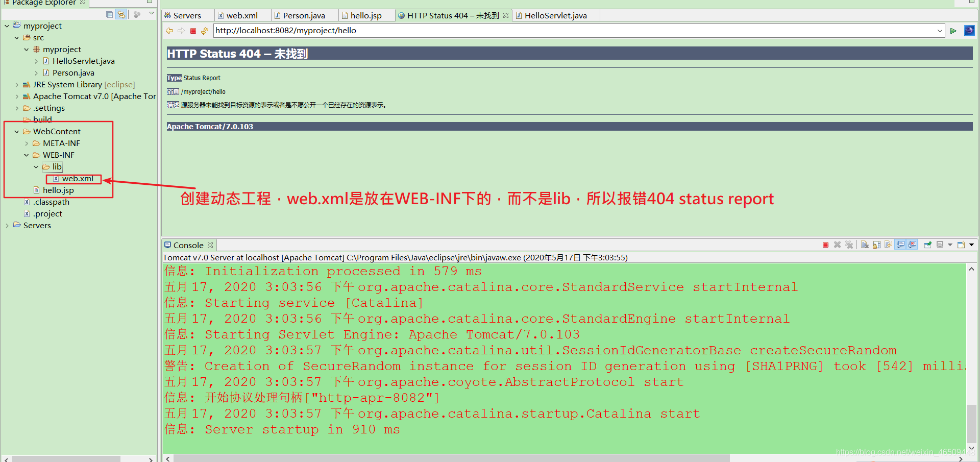This screenshot has height=462, width=980.
Task: Collapse the src folder
Action: (x=16, y=38)
